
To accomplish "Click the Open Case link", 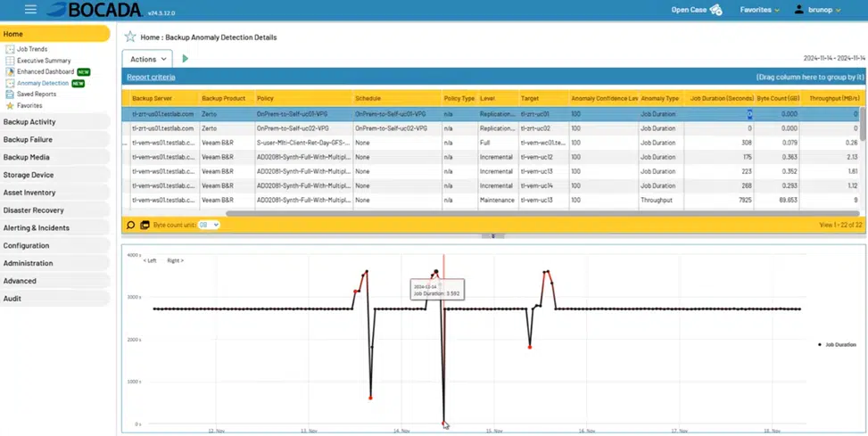I will [689, 10].
